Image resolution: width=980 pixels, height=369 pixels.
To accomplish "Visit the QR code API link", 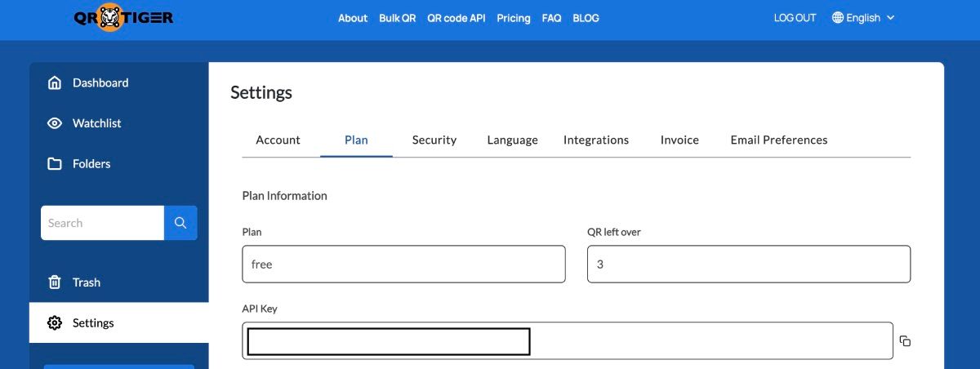I will (x=456, y=18).
